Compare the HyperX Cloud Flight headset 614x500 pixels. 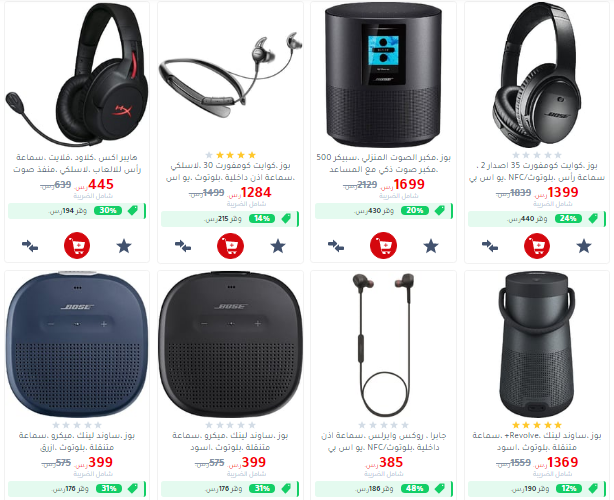coord(30,246)
